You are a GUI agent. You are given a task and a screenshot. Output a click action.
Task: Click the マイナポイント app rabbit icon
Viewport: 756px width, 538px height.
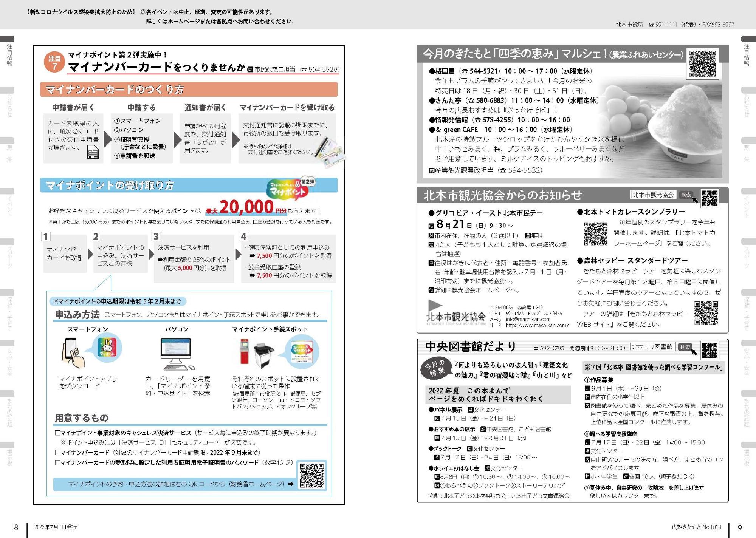[107, 348]
